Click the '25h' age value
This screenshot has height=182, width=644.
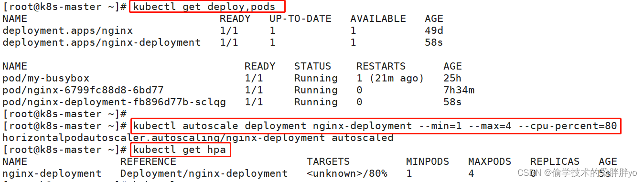coord(452,78)
